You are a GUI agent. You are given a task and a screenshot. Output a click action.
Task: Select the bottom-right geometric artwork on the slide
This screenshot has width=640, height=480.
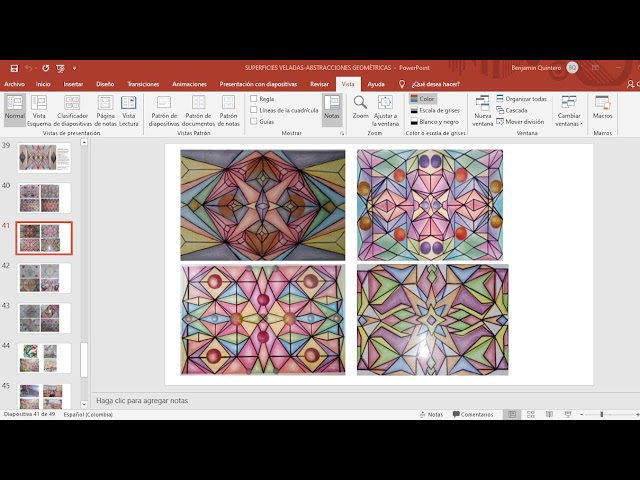[433, 320]
